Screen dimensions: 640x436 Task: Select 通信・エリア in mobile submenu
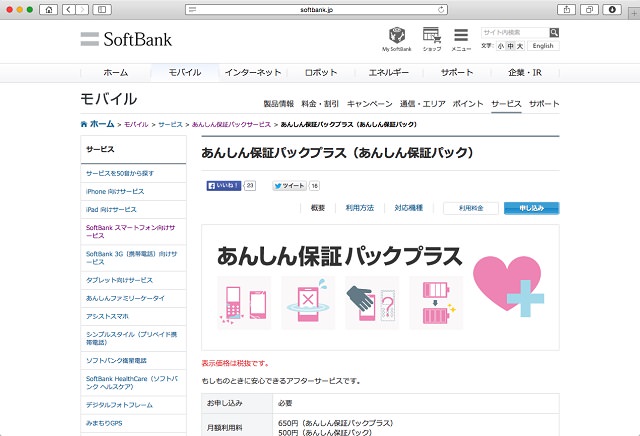click(x=422, y=104)
